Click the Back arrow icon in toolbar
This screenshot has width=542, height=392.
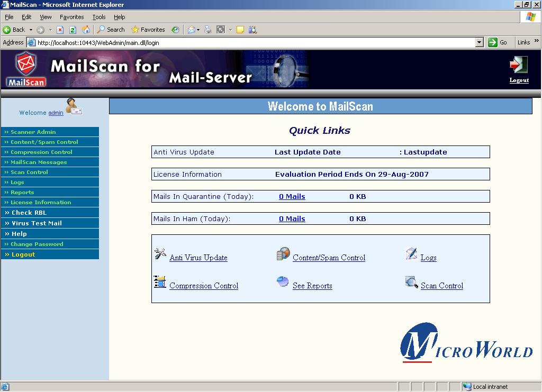[x=6, y=30]
